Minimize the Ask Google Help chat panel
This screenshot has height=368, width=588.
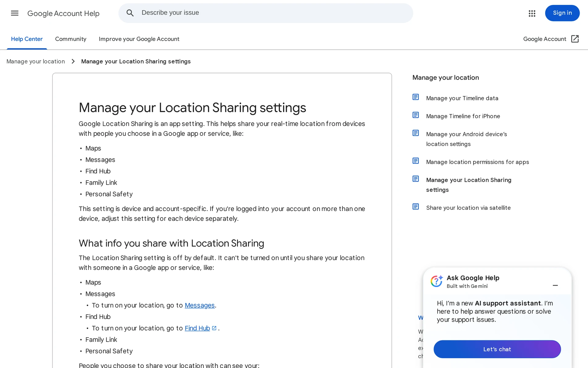tap(555, 285)
